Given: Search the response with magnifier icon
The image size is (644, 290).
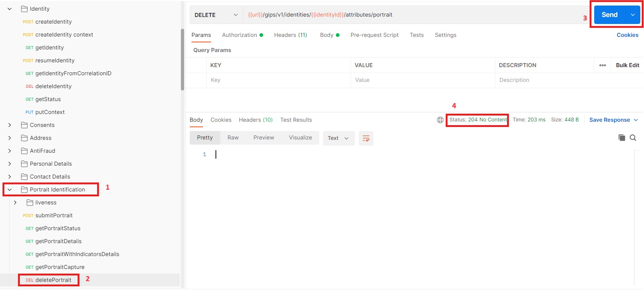Looking at the screenshot, I should 633,138.
